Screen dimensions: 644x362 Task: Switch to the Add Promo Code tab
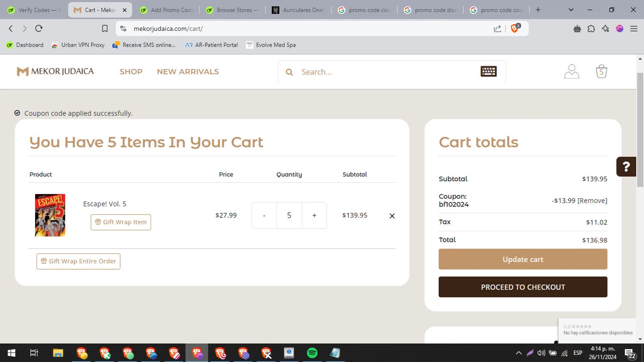167,10
